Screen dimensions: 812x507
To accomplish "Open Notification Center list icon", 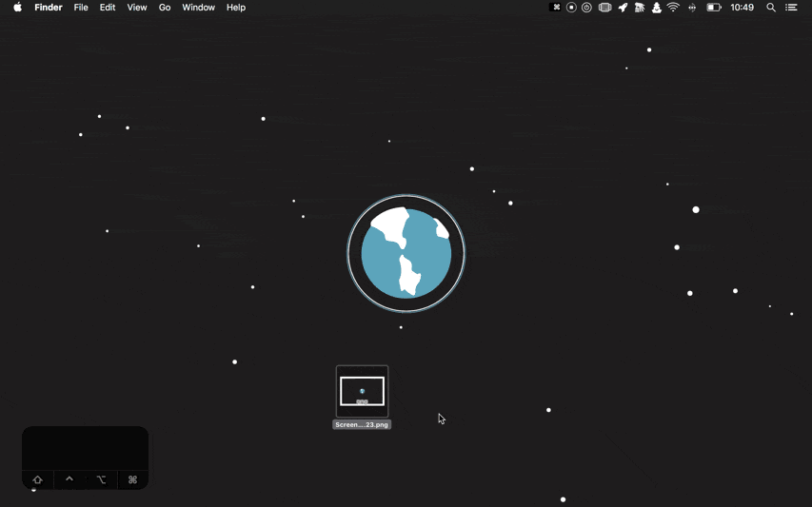I will pos(791,8).
